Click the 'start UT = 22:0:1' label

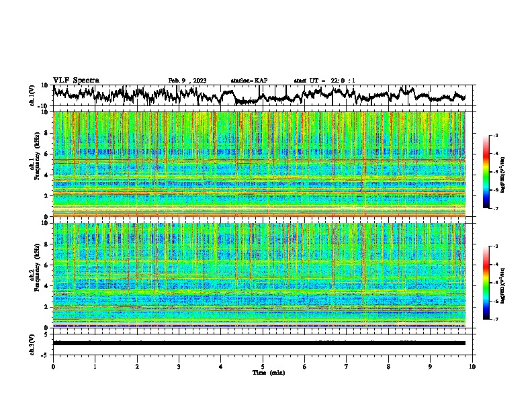(324, 81)
